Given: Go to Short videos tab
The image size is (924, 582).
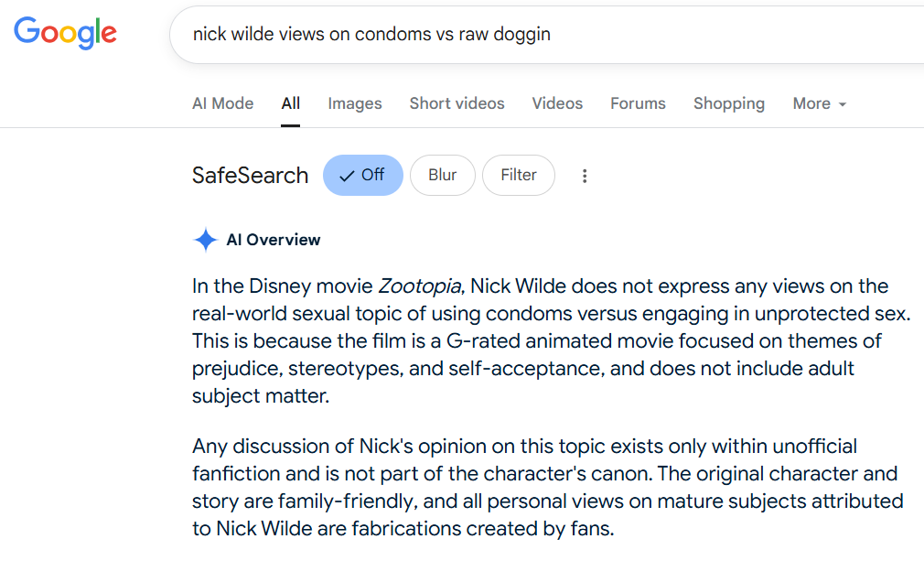Looking at the screenshot, I should tap(457, 103).
